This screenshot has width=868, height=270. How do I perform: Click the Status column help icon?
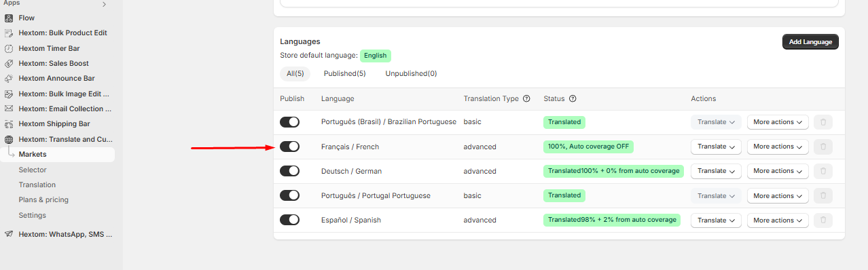point(573,98)
